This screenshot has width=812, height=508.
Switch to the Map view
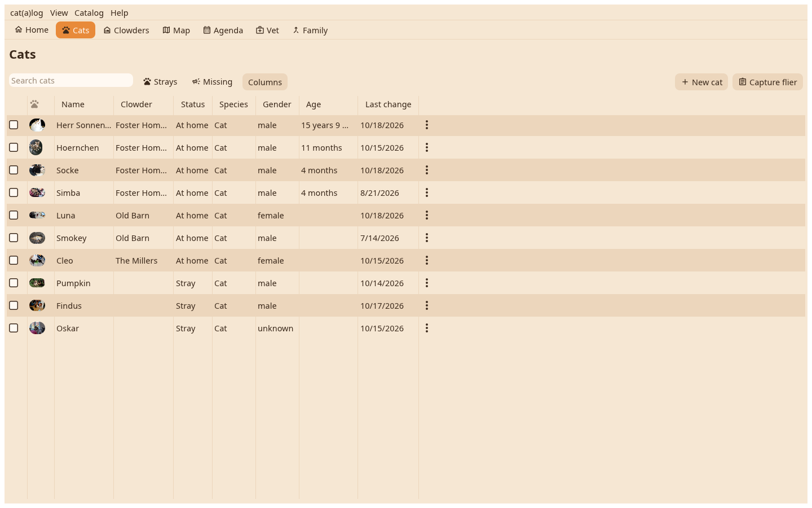coord(176,30)
